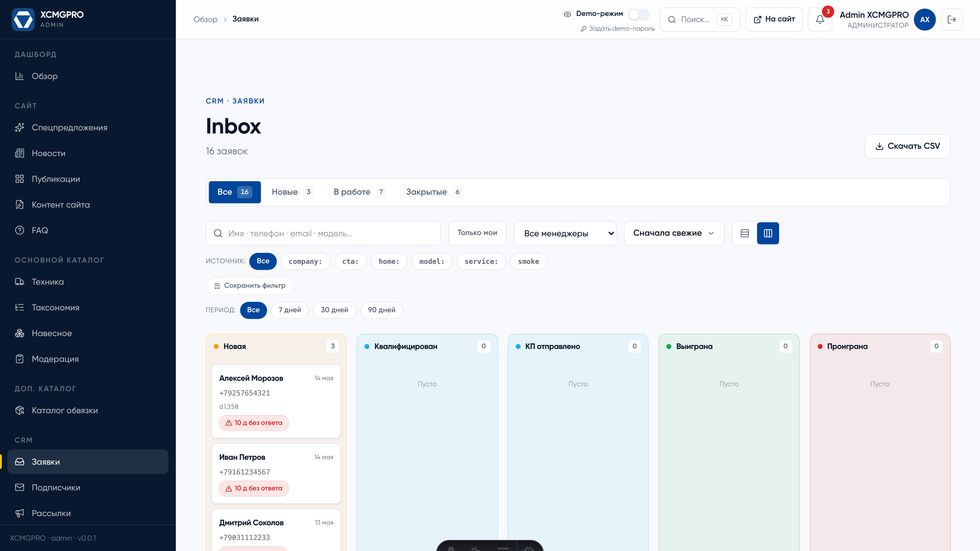The width and height of the screenshot is (980, 551).
Task: Open Модерация section
Action: coord(88,358)
